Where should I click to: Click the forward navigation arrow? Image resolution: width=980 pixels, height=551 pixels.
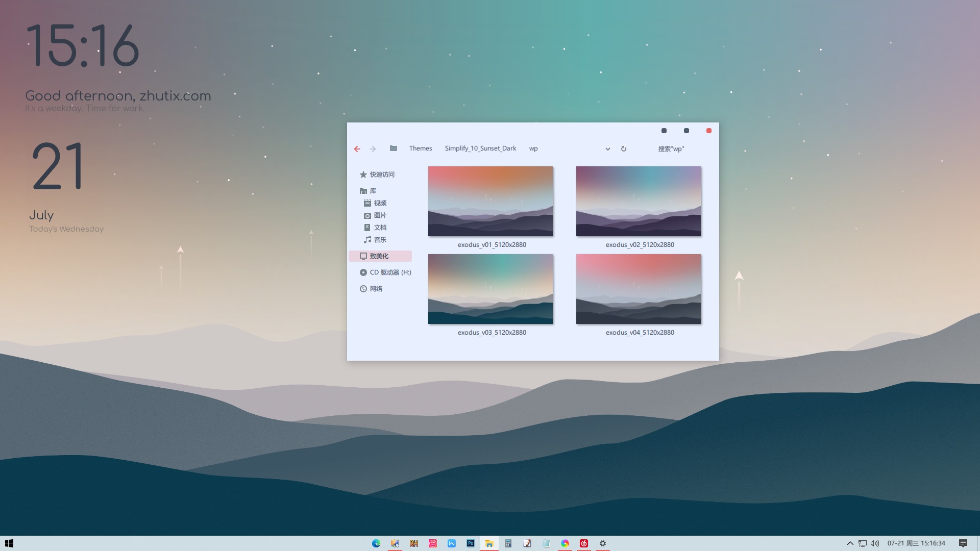coord(373,149)
